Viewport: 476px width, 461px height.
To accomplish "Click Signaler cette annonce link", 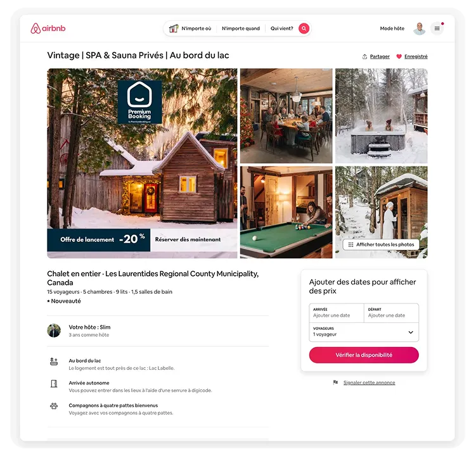I will click(x=369, y=382).
